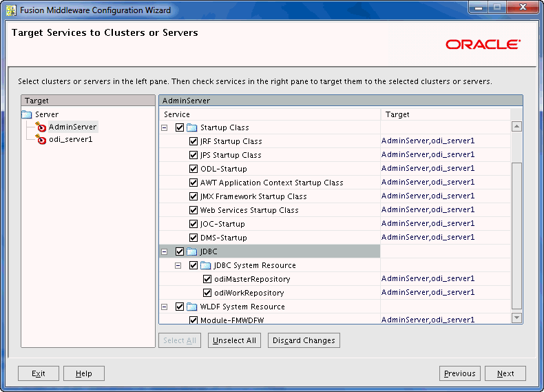Click the scroll down arrow in services list

point(516,318)
